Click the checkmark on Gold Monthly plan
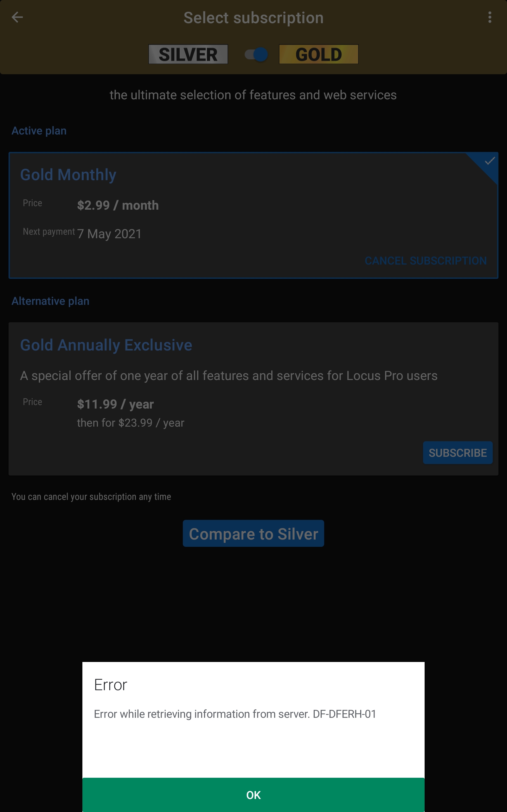Image resolution: width=507 pixels, height=812 pixels. (x=490, y=161)
